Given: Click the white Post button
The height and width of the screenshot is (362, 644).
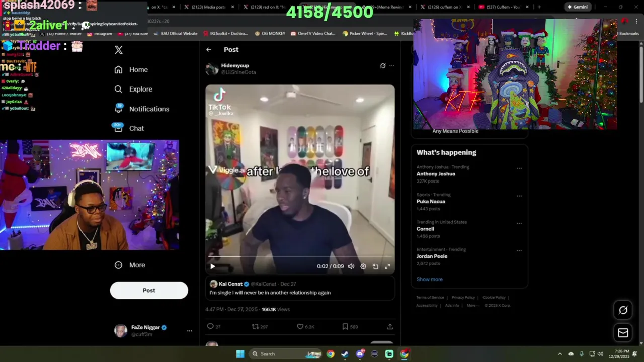Looking at the screenshot, I should pos(149,290).
